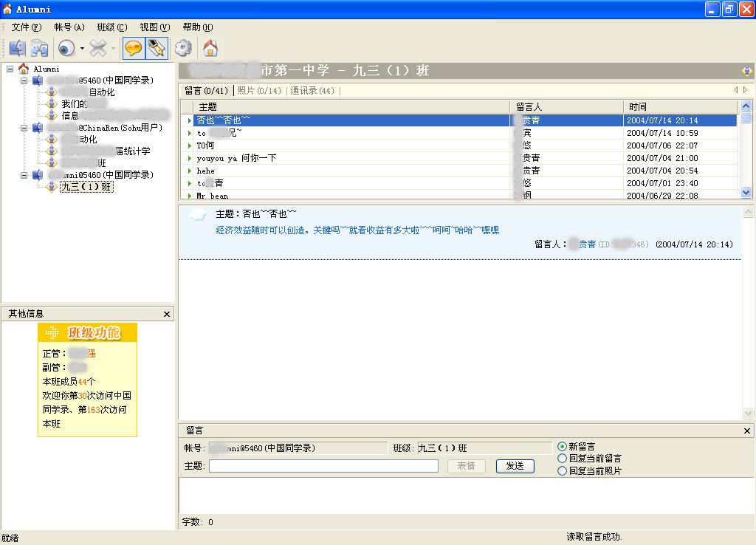Viewport: 756px width, 545px height.
Task: Click the house icon in the toolbar
Action: pyautogui.click(x=210, y=48)
